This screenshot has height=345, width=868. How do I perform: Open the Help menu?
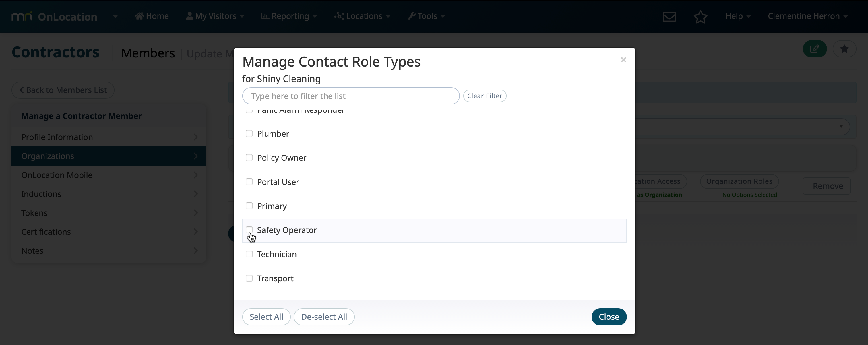tap(738, 16)
